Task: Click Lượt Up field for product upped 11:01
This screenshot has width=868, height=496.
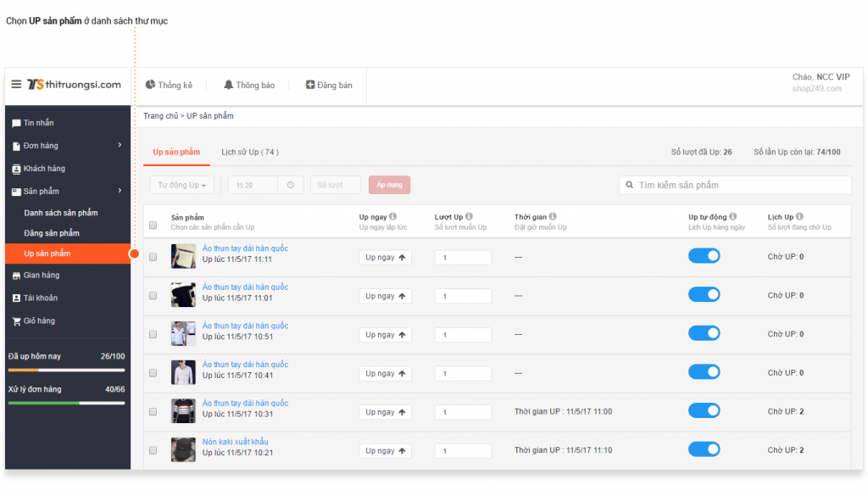Action: pos(463,296)
